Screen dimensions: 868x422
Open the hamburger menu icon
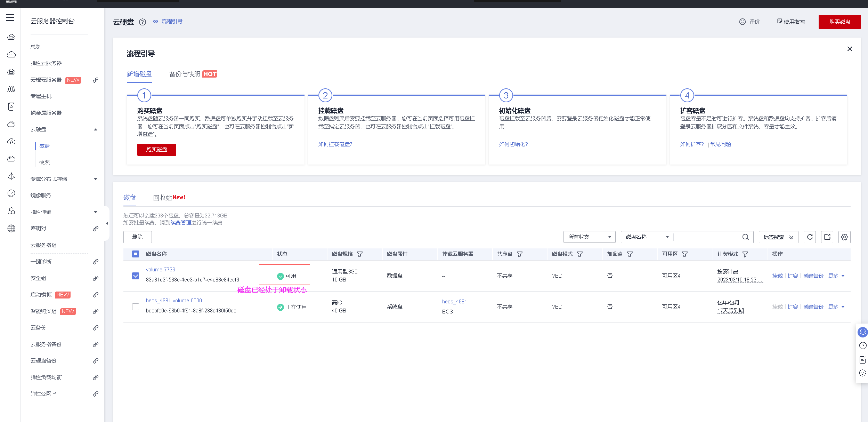coord(10,17)
